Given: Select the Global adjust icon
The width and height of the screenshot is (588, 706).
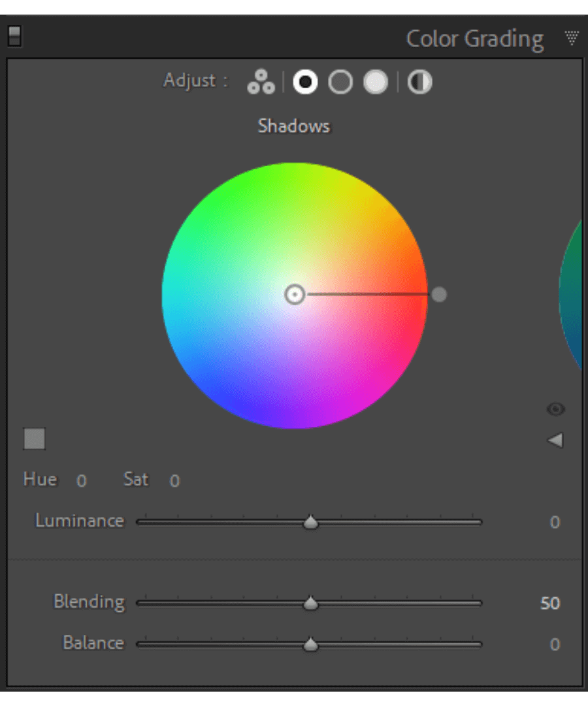Looking at the screenshot, I should pos(419,82).
